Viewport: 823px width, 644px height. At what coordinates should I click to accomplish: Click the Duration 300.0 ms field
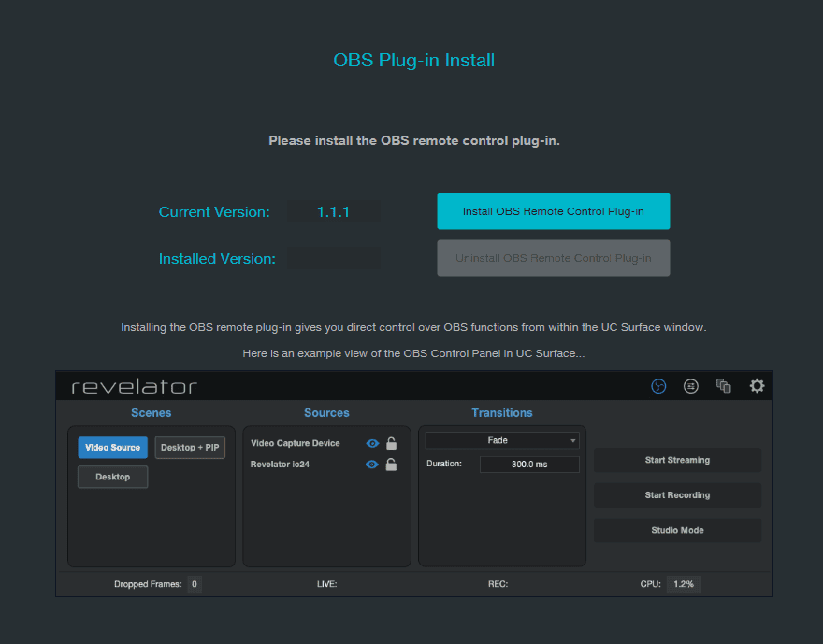pyautogui.click(x=529, y=465)
